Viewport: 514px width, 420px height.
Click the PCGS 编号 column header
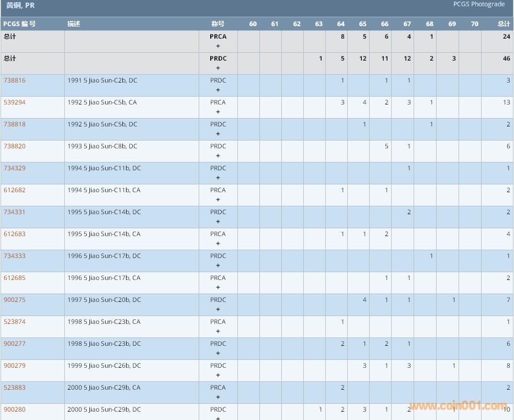[19, 24]
